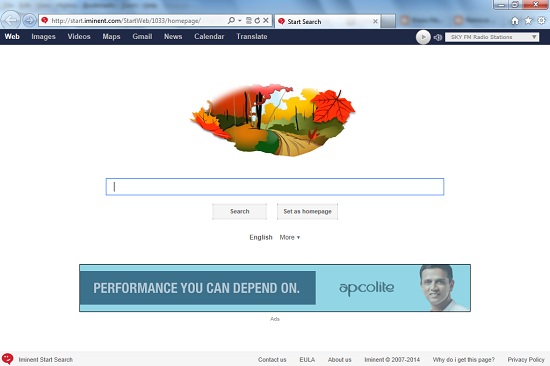Image resolution: width=550 pixels, height=366 pixels.
Task: Open Translate link in the top bar
Action: [x=252, y=36]
